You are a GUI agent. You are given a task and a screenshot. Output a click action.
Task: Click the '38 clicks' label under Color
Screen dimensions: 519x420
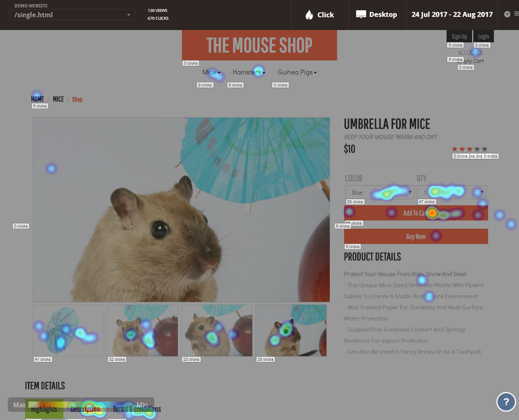pyautogui.click(x=355, y=202)
